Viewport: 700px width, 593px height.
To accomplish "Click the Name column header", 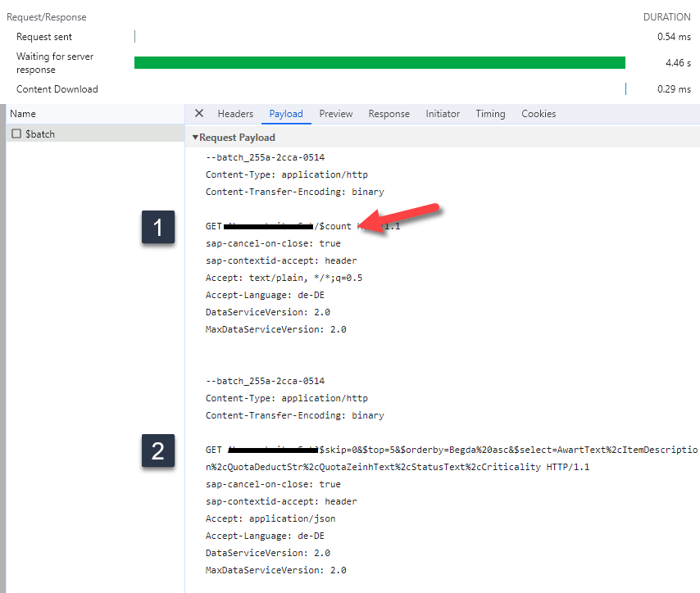I will [23, 113].
